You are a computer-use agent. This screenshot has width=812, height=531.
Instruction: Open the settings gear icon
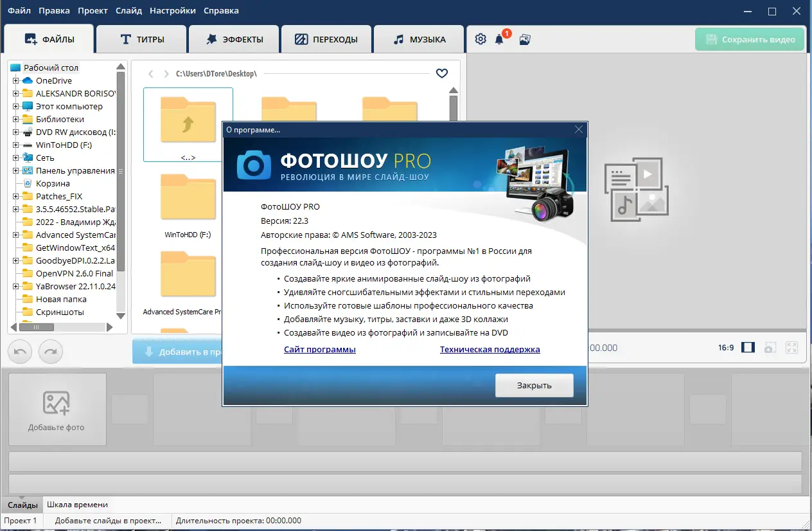[x=481, y=39]
